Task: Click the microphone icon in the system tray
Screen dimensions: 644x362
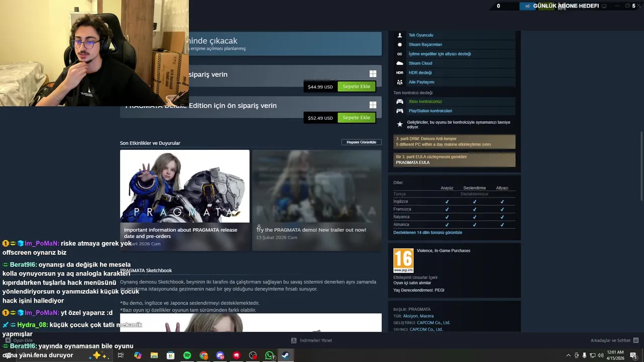Action: coord(584,355)
